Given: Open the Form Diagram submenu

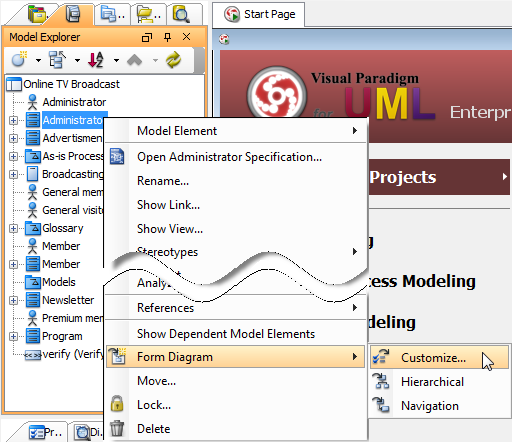Looking at the screenshot, I should coord(235,357).
